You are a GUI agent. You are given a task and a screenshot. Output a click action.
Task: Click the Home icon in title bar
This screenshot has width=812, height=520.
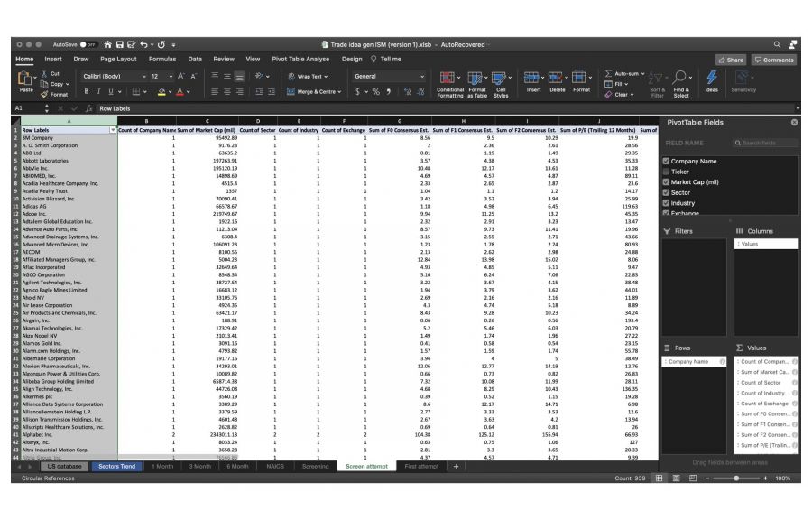[x=107, y=44]
